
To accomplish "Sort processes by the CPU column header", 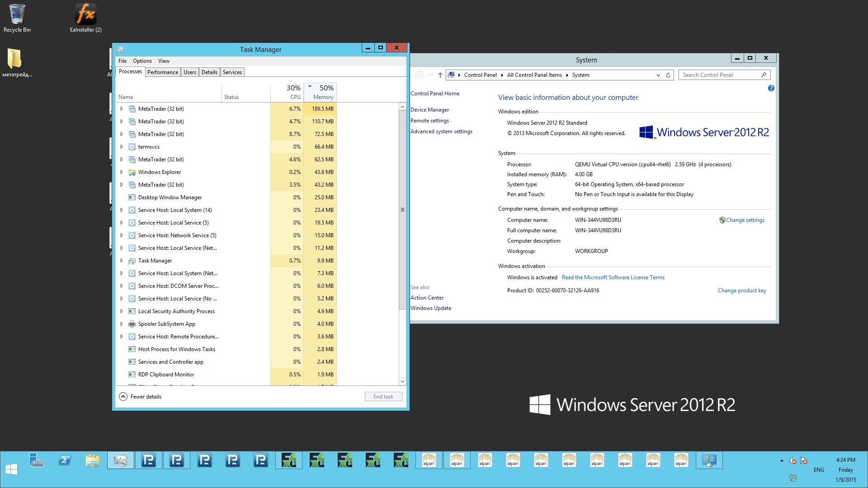I will click(x=287, y=92).
